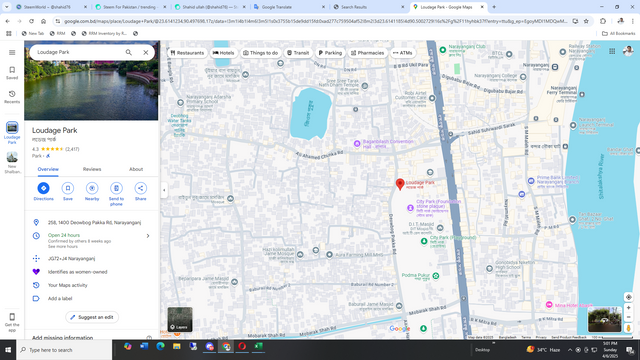Open browser extensions icon
Viewport: 640px width, 360px height.
pyautogui.click(x=603, y=21)
